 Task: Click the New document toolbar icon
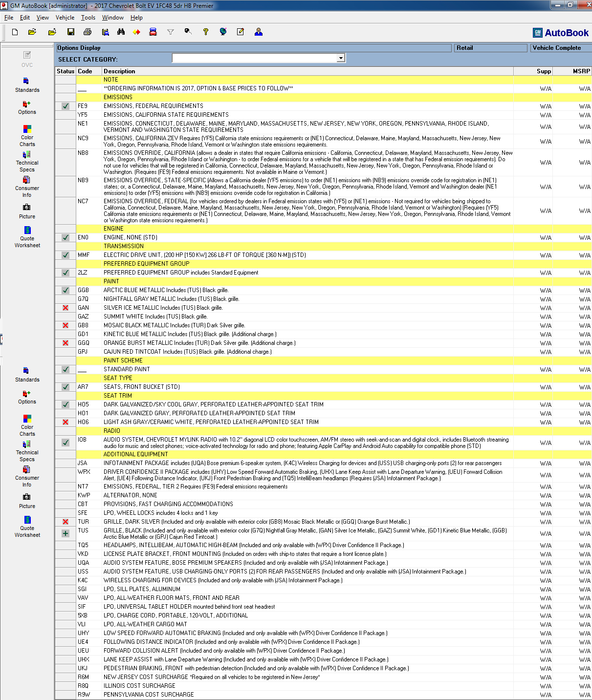(x=15, y=32)
